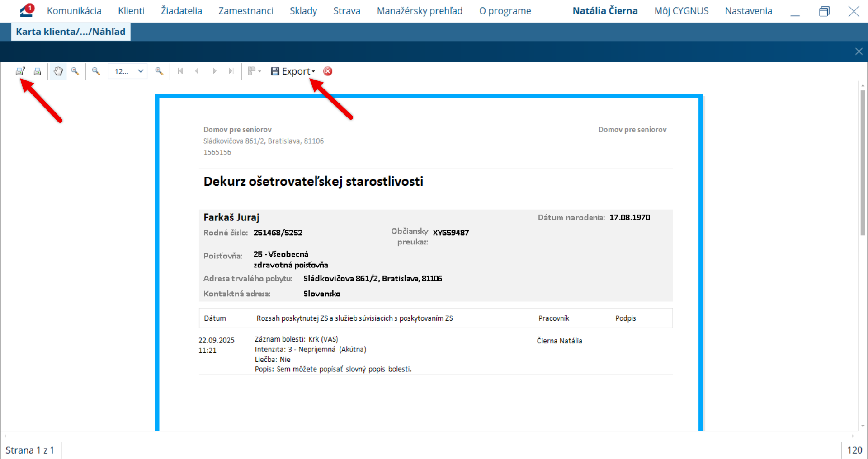Viewport: 868px width, 459px height.
Task: Open the CYGNUS home logo with notification
Action: [x=27, y=10]
